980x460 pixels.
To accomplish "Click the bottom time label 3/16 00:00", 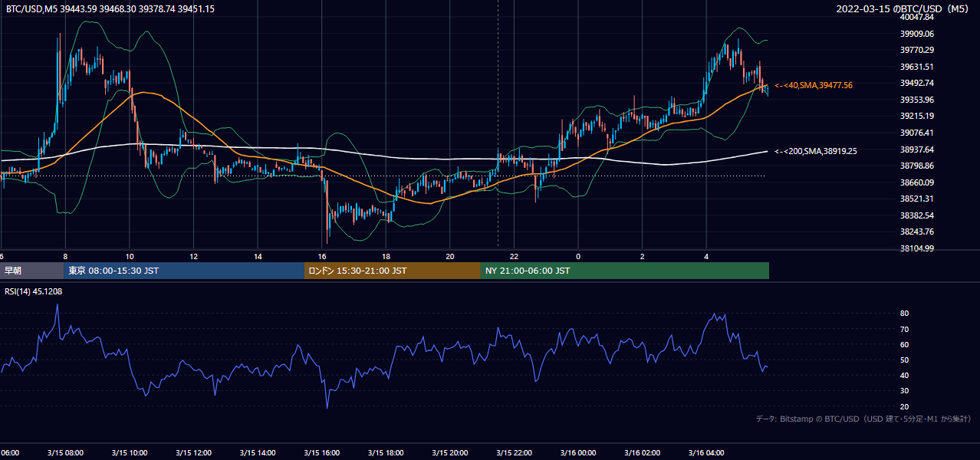I will point(578,453).
